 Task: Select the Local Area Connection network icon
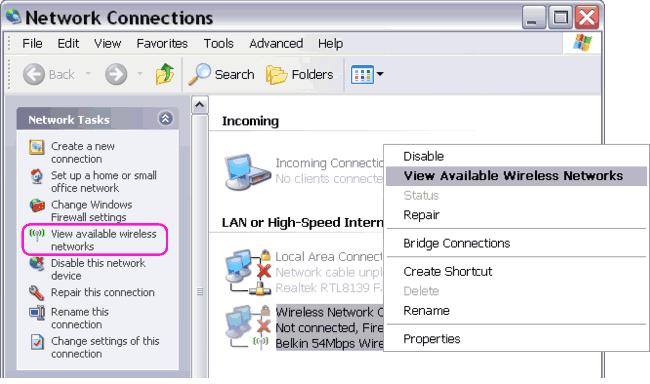(247, 272)
